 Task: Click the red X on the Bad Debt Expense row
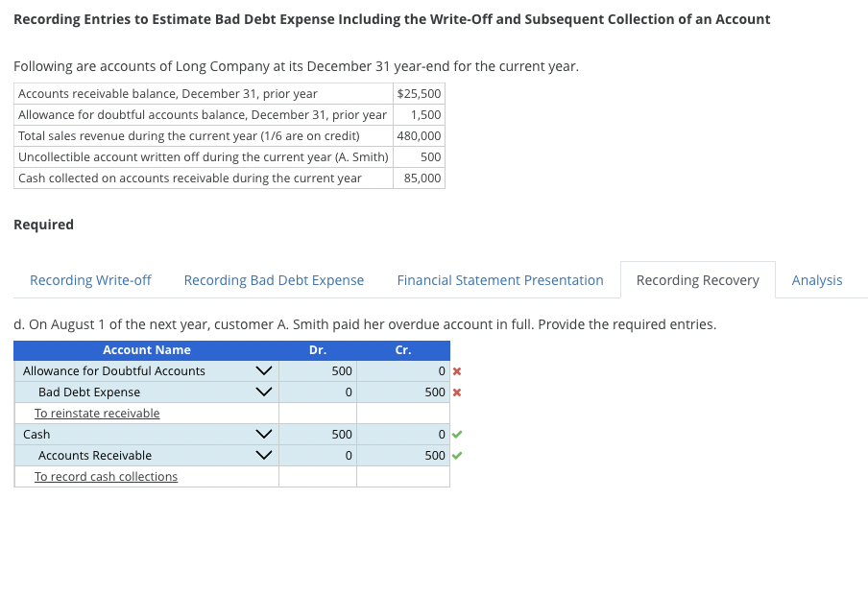click(456, 392)
